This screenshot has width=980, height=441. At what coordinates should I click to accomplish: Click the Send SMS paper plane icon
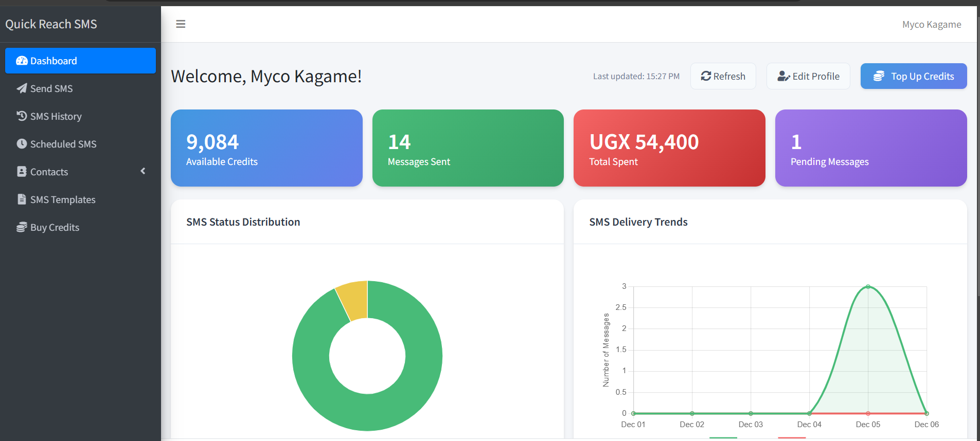22,88
